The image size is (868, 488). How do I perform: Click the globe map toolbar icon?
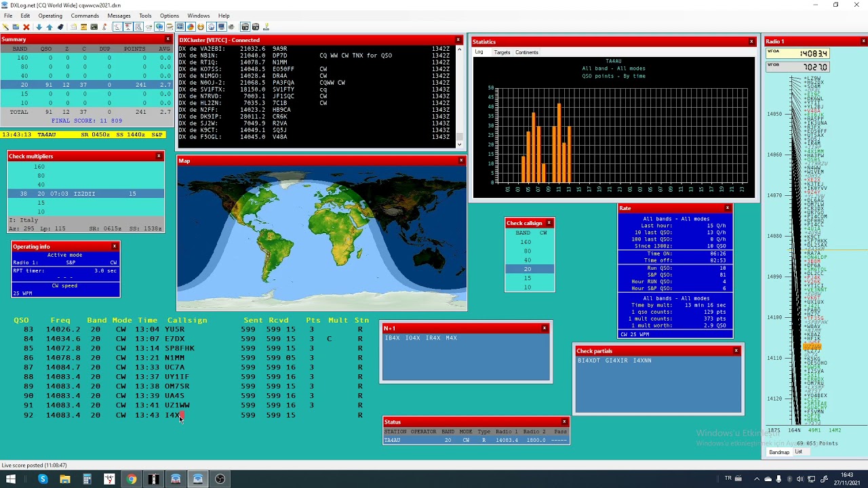click(211, 27)
